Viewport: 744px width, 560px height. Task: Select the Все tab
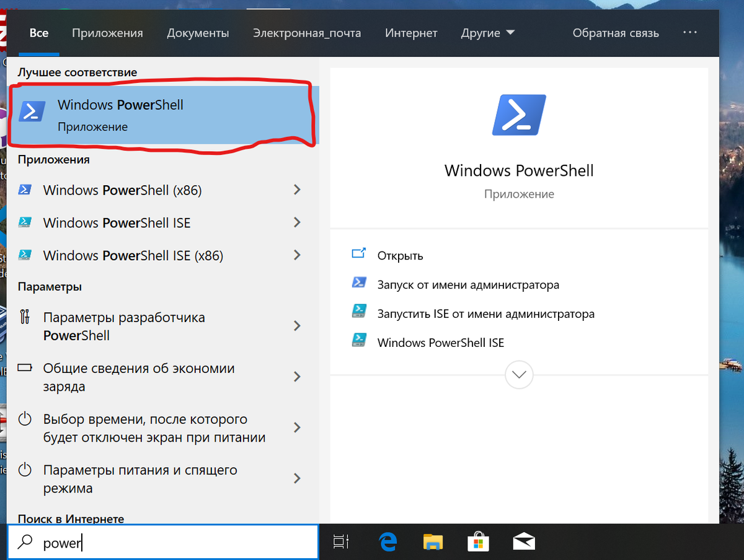(x=39, y=33)
